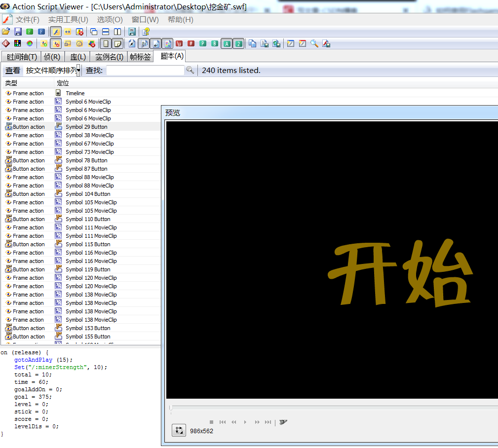Click the Flash file save icon
Image resolution: width=498 pixels, height=448 pixels.
(x=326, y=43)
